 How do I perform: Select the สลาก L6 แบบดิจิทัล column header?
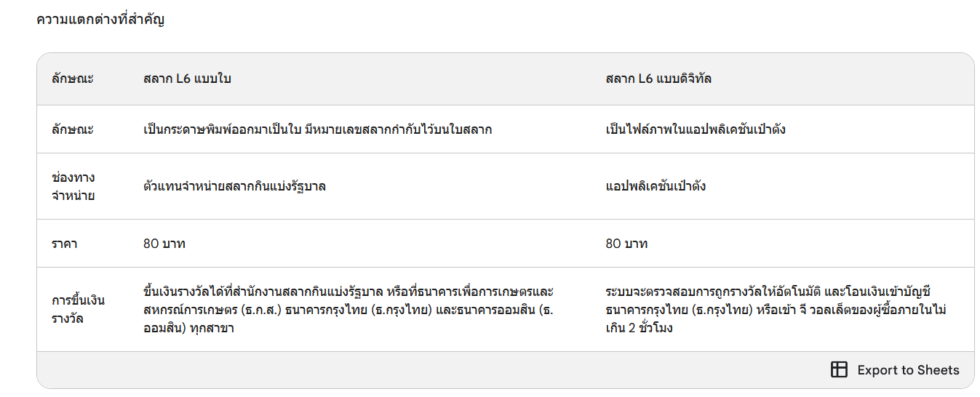coord(658,79)
